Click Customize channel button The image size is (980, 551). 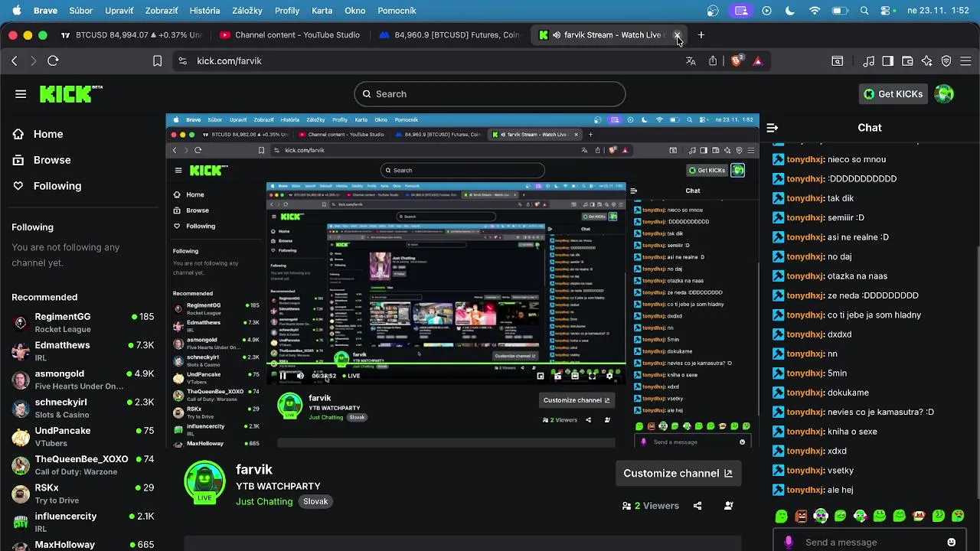pos(678,473)
